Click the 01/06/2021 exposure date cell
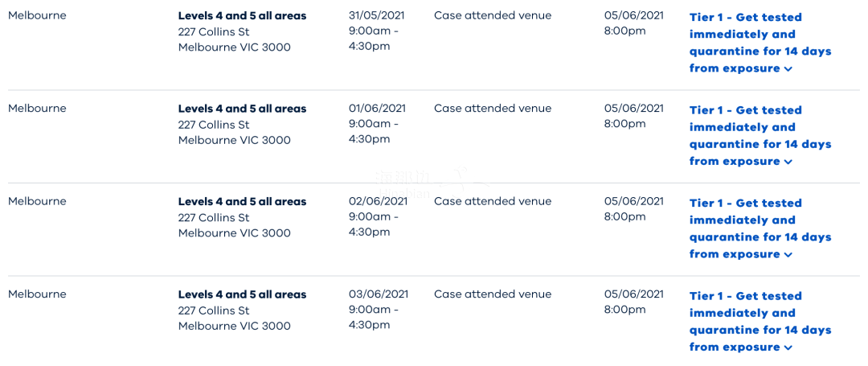This screenshot has width=868, height=366. point(378,124)
